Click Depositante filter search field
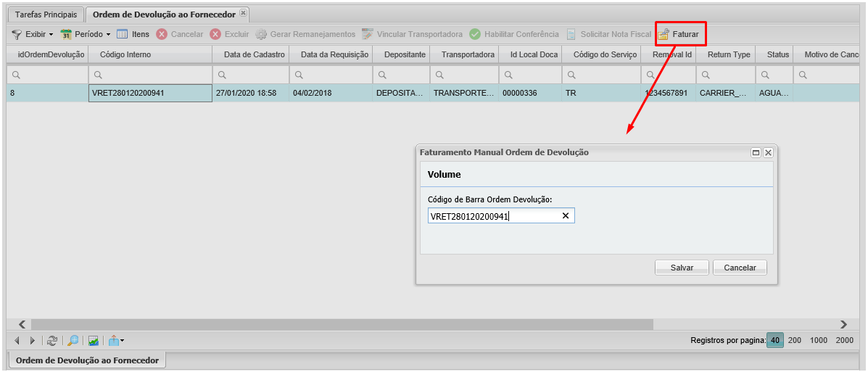 (x=401, y=75)
